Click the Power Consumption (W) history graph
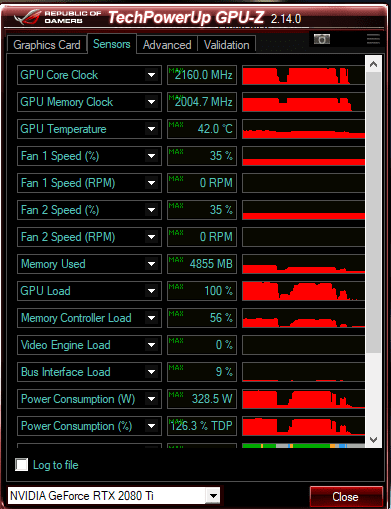Viewport: 391px width, 509px height. pos(303,399)
